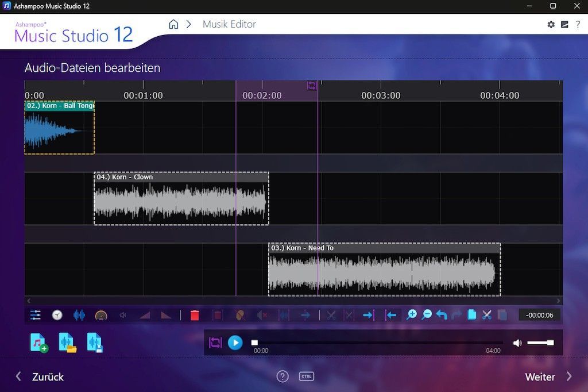Open audio file from folder icon

coord(67,343)
